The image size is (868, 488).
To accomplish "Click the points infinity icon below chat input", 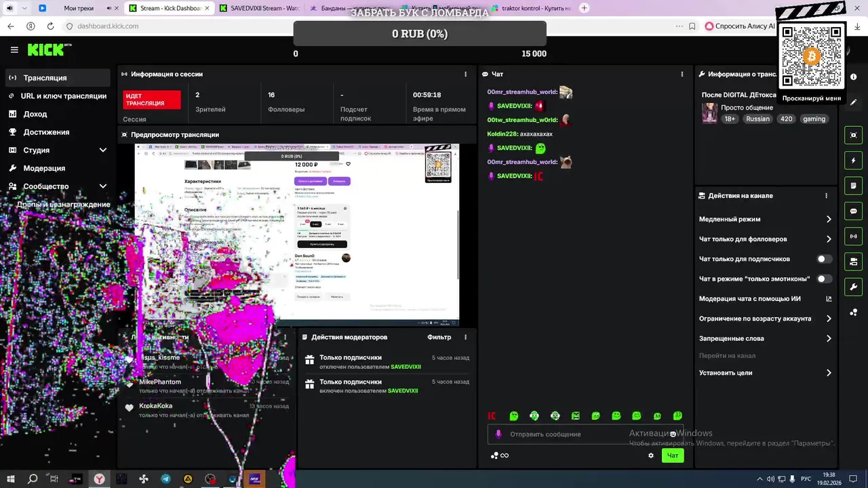I will click(500, 455).
